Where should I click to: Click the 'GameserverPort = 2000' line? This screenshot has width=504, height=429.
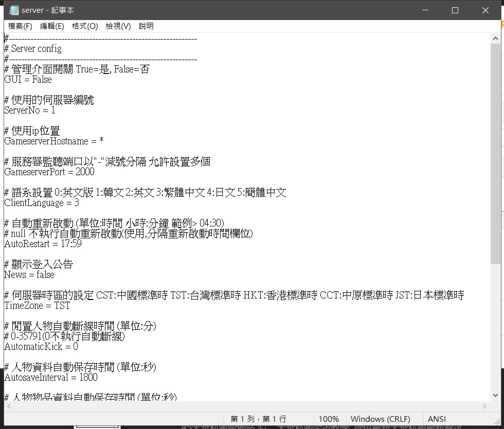coord(49,172)
